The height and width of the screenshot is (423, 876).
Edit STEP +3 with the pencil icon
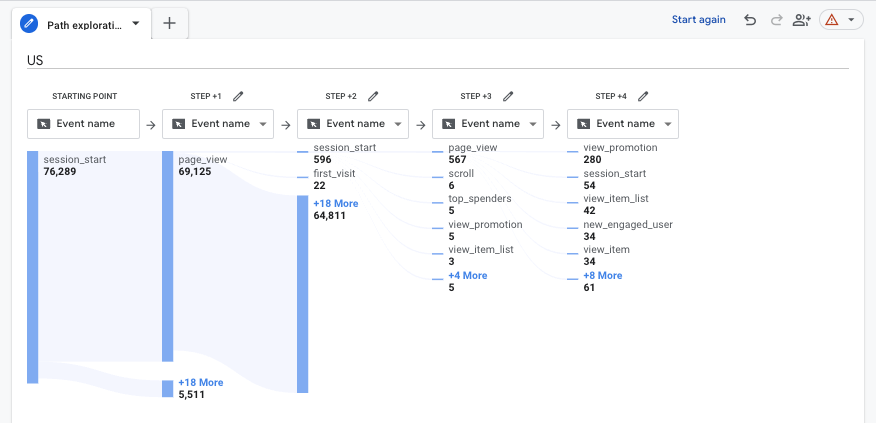508,96
